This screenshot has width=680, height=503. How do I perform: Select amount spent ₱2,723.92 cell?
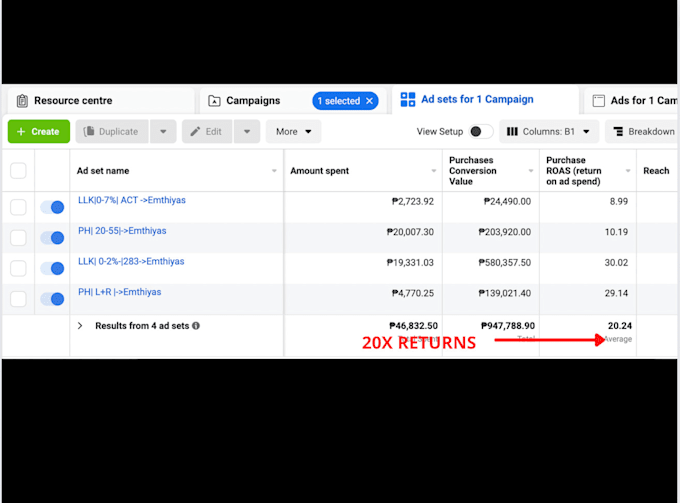point(412,202)
